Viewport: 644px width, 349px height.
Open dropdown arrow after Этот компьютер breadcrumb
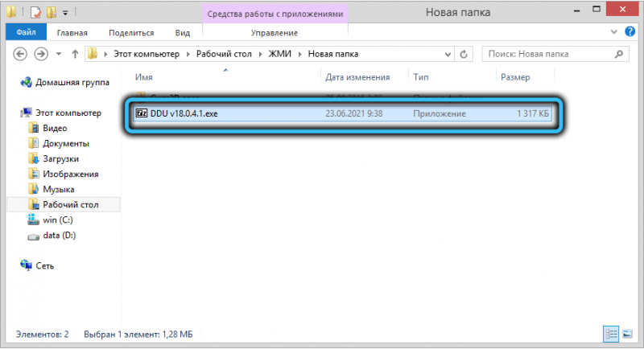[188, 54]
